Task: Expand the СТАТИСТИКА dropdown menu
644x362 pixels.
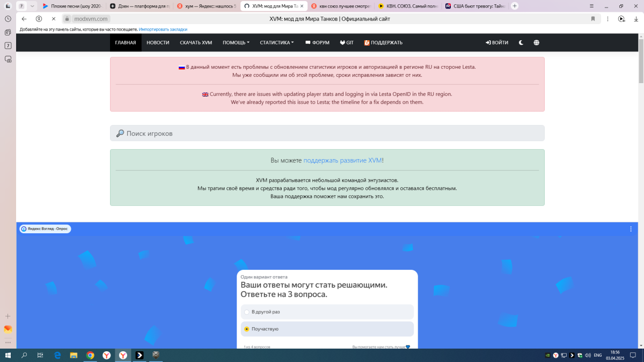Action: [277, 42]
